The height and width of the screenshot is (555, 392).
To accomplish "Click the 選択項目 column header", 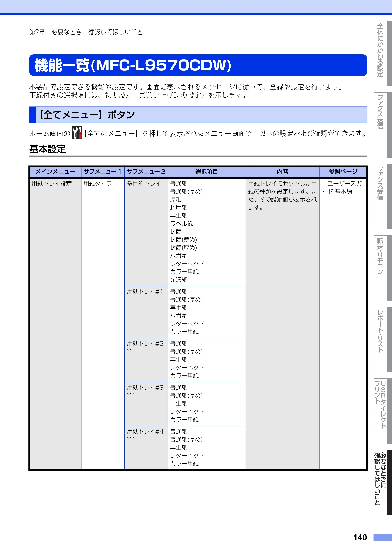I will pyautogui.click(x=207, y=172).
